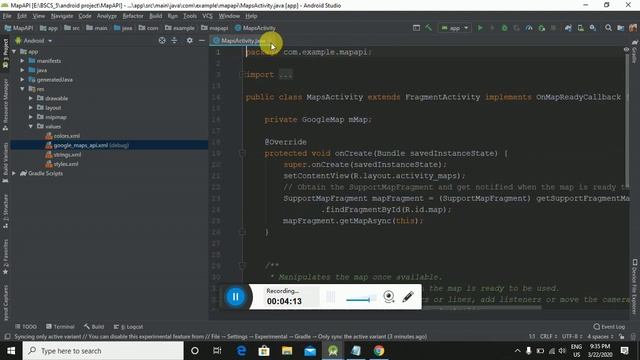
Task: Start debugging with the green bug icon
Action: (504, 28)
